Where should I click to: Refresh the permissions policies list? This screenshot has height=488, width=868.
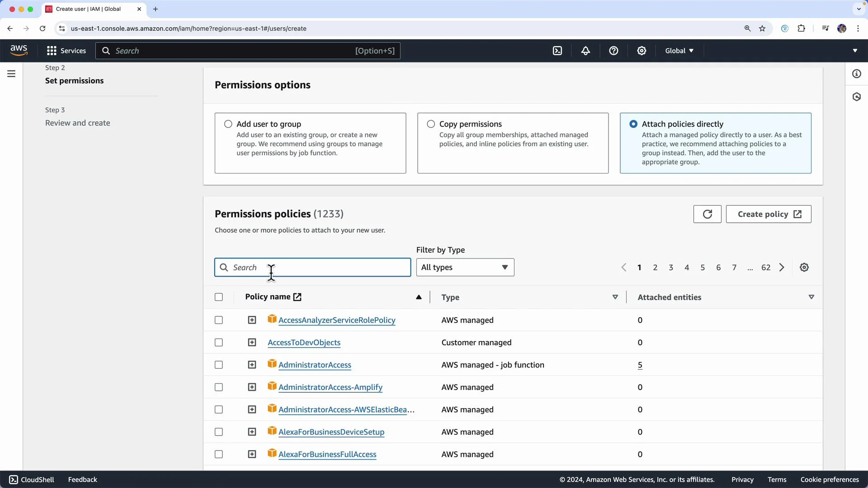[x=707, y=214]
